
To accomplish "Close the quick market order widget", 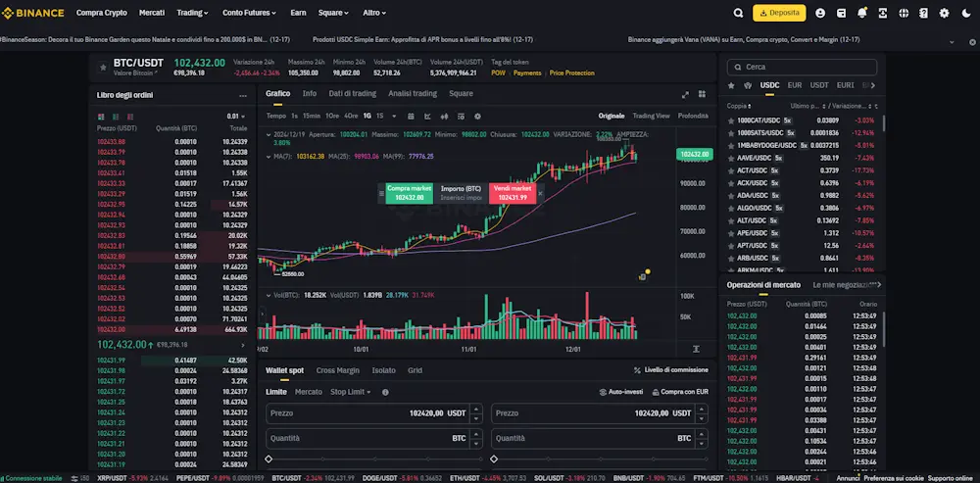I will coord(540,194).
